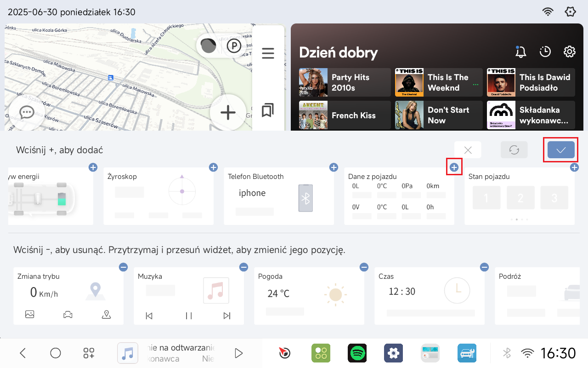This screenshot has height=368, width=588.
Task: Tap the map bookmarks icon
Action: coord(268,110)
